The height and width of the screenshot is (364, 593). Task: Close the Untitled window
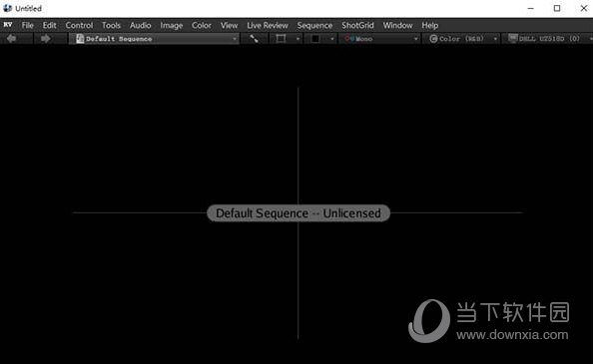(x=584, y=8)
